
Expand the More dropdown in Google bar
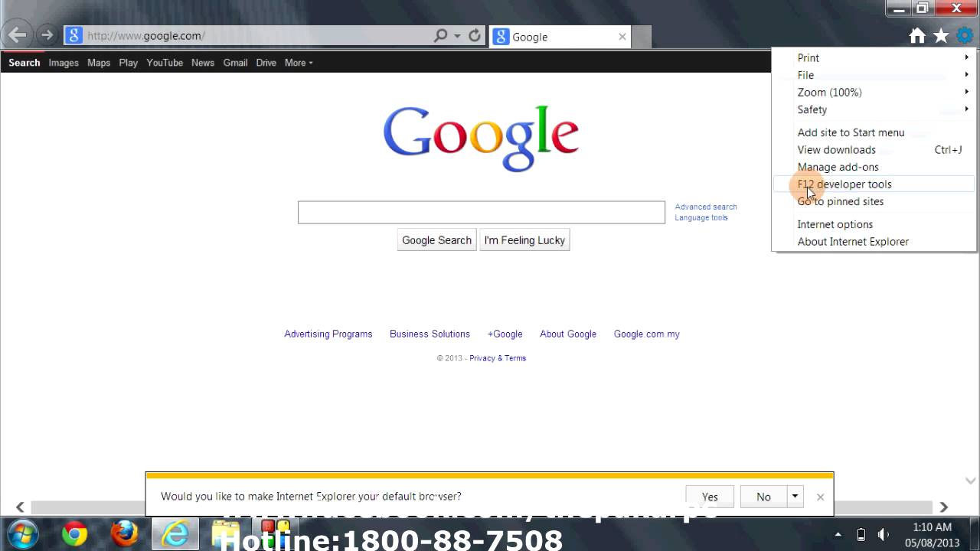[x=299, y=63]
